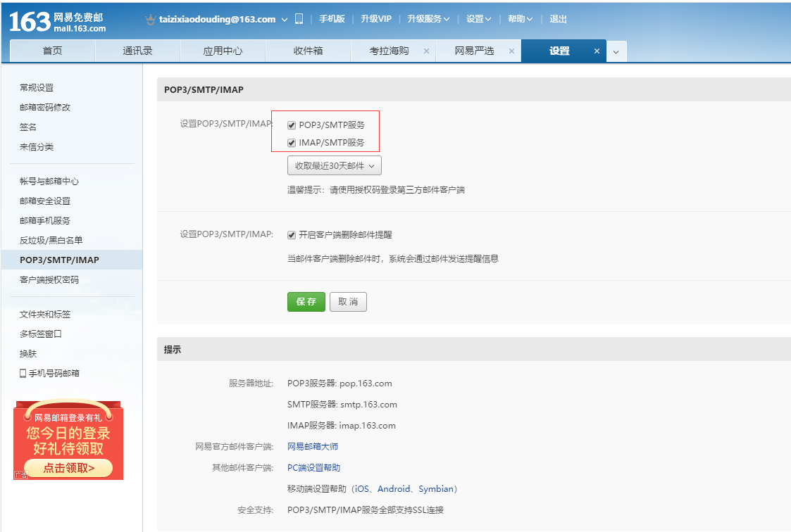
Task: Click the green 保存 button
Action: pyautogui.click(x=306, y=302)
